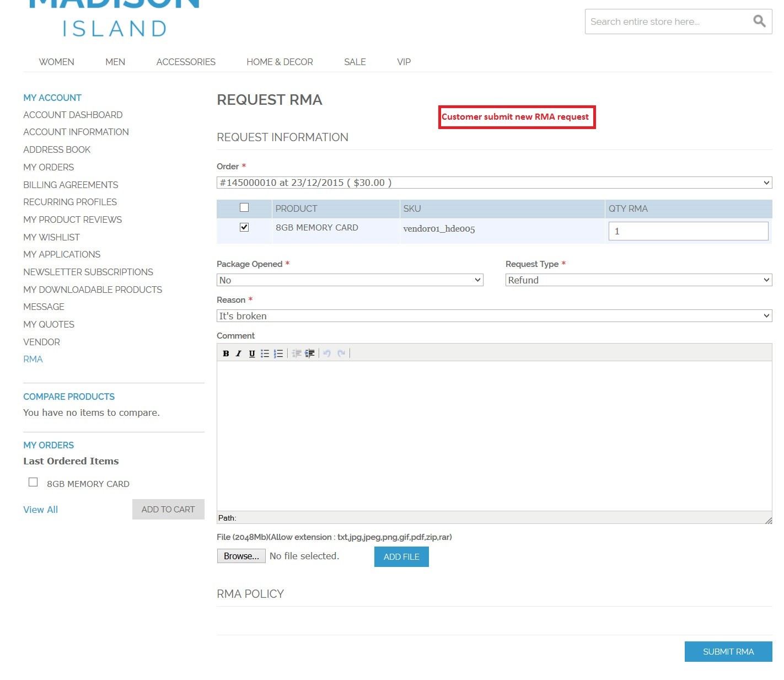Insert bulleted list in comment
The height and width of the screenshot is (680, 784).
[x=265, y=354]
